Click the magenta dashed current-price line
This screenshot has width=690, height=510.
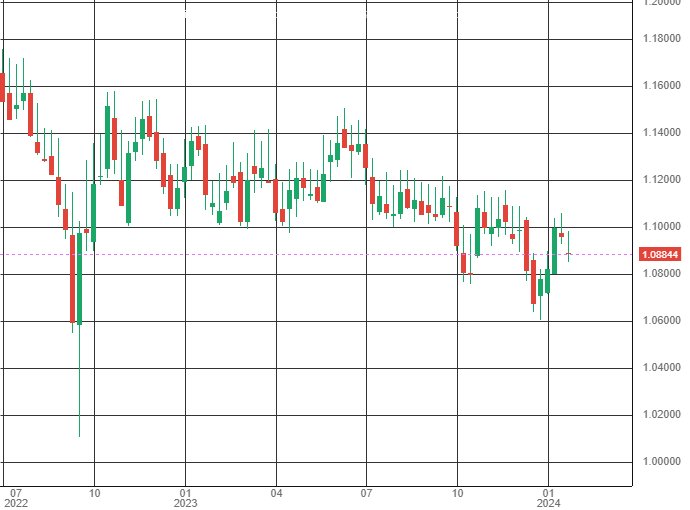click(317, 254)
